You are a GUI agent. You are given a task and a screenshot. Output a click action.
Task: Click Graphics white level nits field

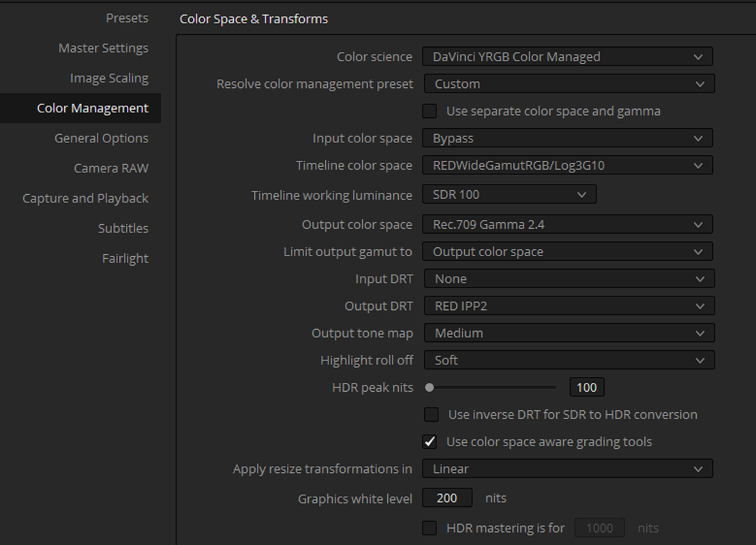pos(447,498)
